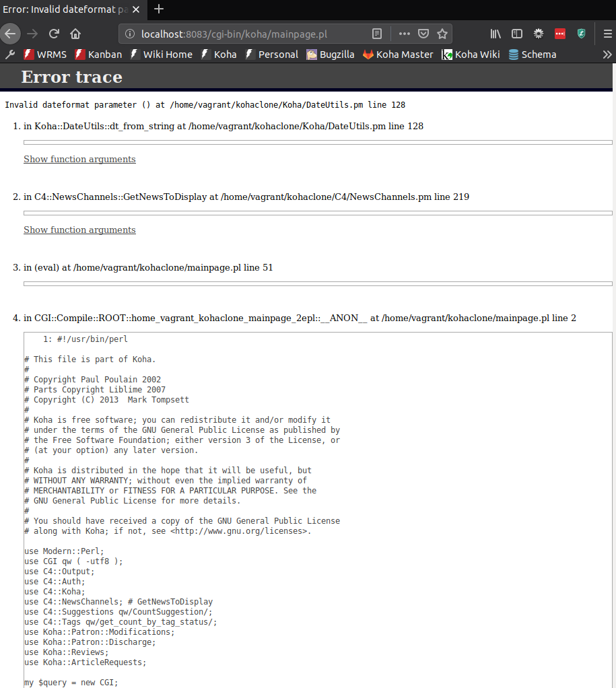
Task: Reload the page with the refresh icon
Action: click(x=54, y=34)
